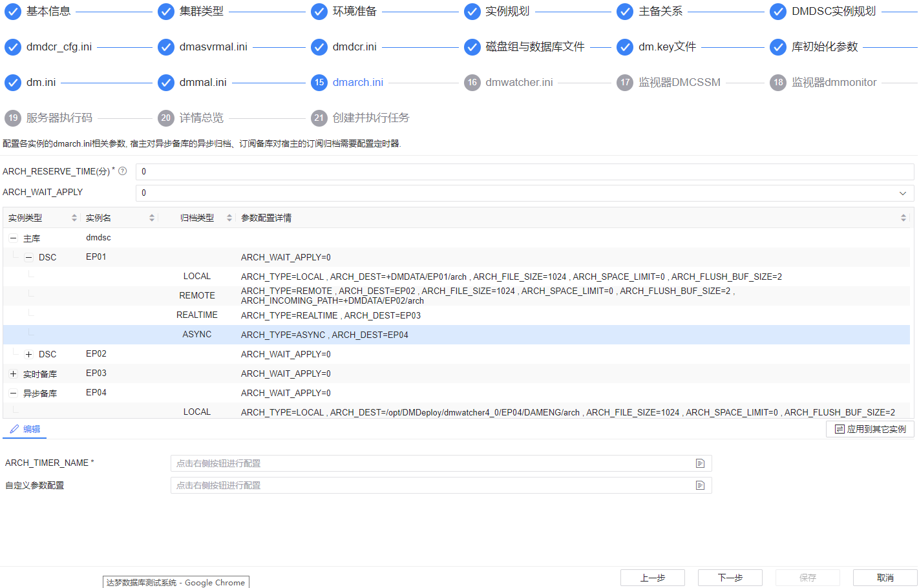Click 上一步 to go back

[x=653, y=578]
